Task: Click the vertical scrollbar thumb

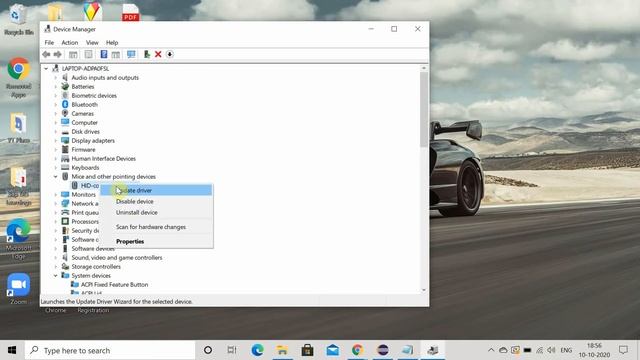Action: (424, 109)
